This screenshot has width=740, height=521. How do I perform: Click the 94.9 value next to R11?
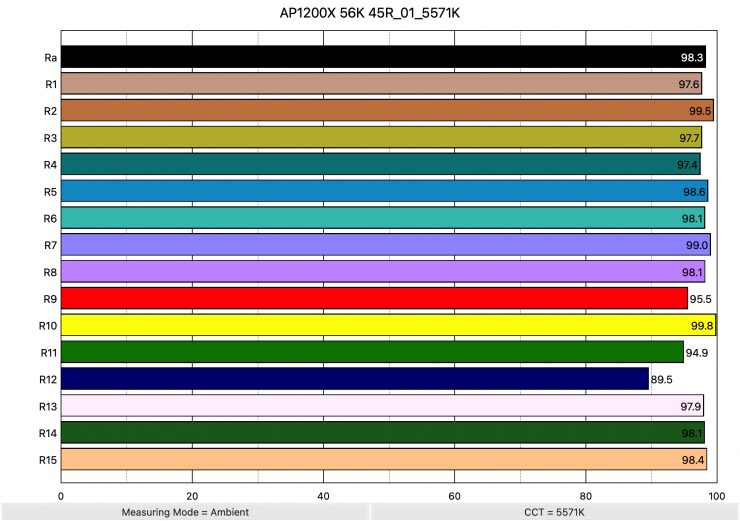coord(697,353)
